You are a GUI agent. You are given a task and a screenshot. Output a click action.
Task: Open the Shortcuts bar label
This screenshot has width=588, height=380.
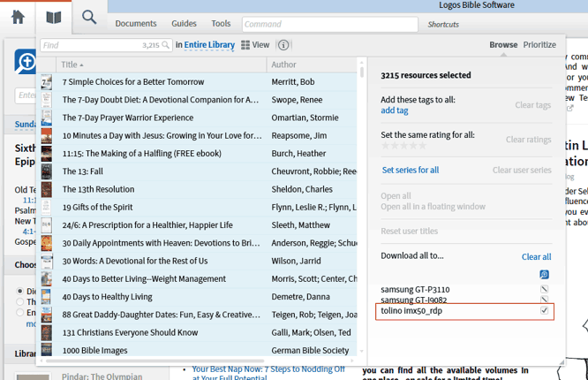[443, 25]
